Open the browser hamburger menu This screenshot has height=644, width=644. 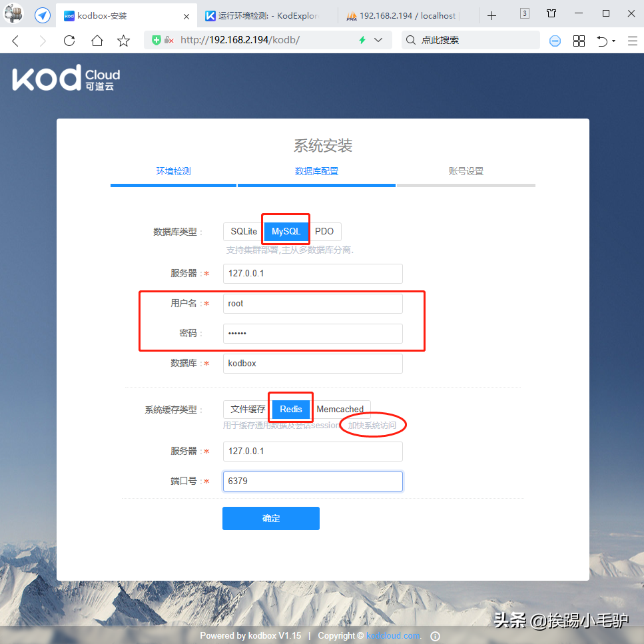633,41
